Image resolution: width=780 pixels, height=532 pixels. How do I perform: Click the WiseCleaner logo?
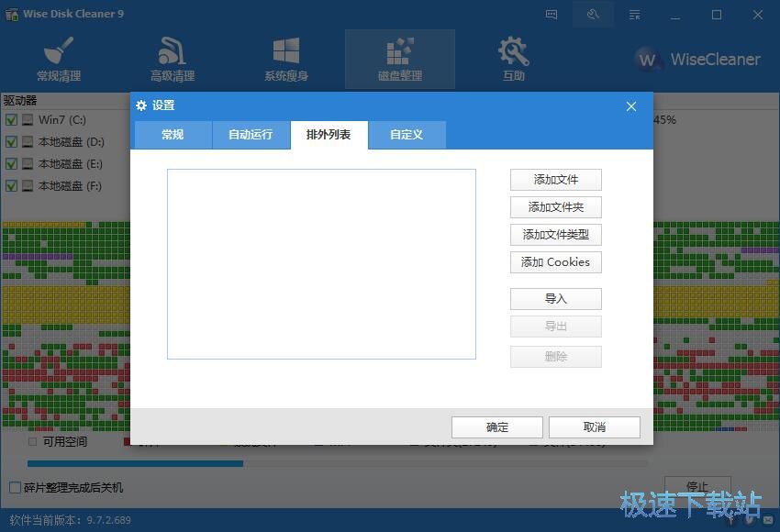(697, 60)
